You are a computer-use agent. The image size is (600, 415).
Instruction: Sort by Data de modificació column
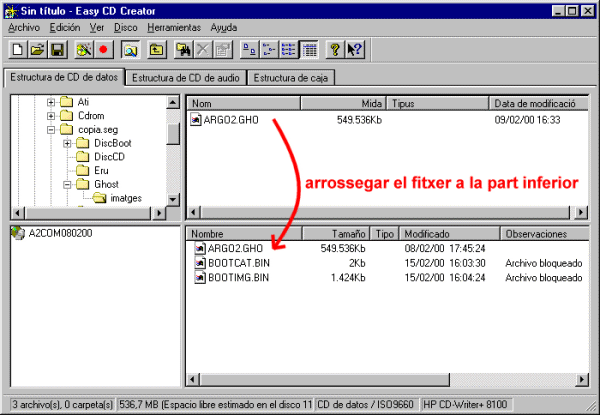[538, 103]
